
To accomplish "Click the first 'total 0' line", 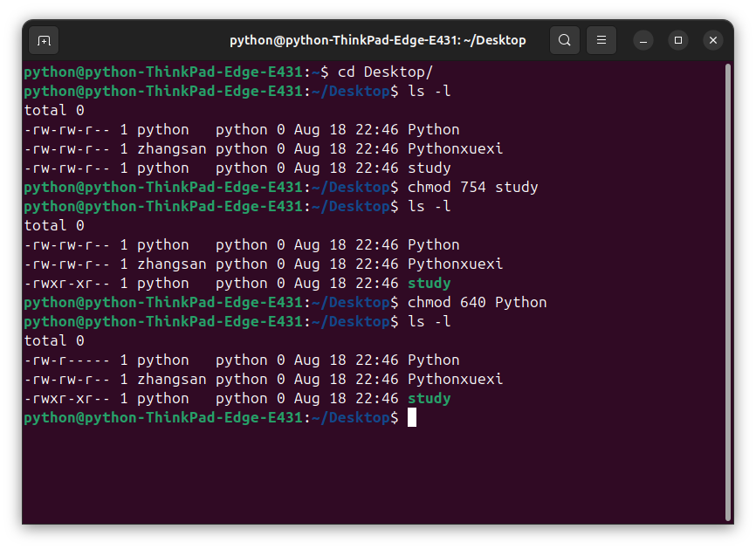I will [x=54, y=111].
